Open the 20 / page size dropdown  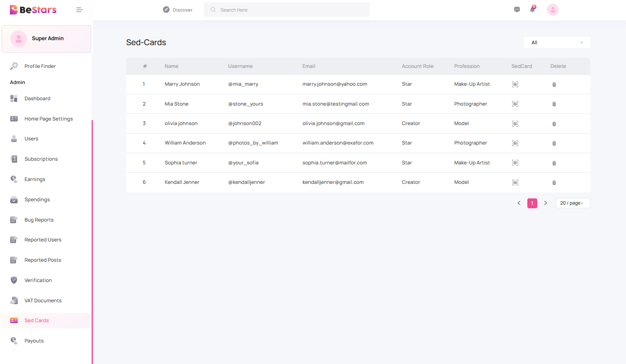click(572, 203)
